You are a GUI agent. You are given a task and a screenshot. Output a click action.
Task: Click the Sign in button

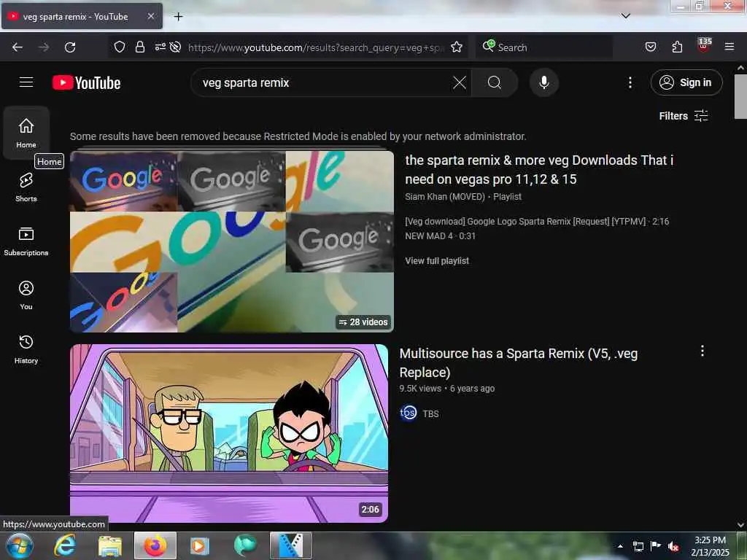click(686, 82)
